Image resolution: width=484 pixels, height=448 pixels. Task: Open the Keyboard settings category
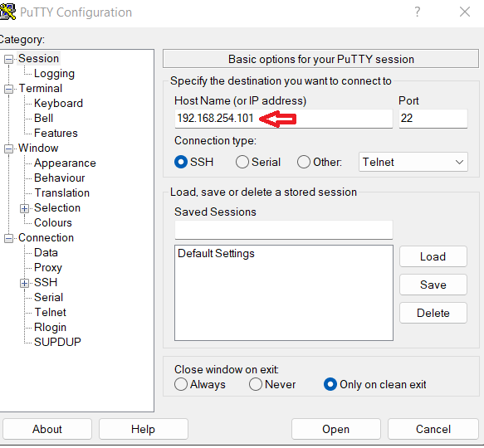click(58, 103)
